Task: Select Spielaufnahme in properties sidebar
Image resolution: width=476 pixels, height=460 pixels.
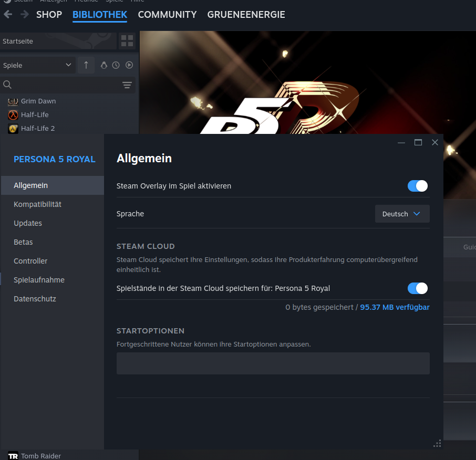Action: [x=53, y=280]
